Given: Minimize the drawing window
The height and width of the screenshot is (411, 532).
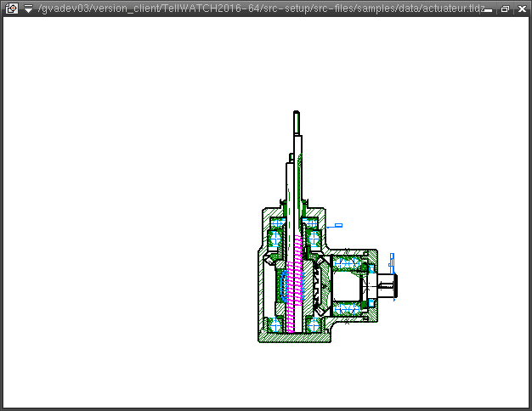Looking at the screenshot, I should point(489,8).
